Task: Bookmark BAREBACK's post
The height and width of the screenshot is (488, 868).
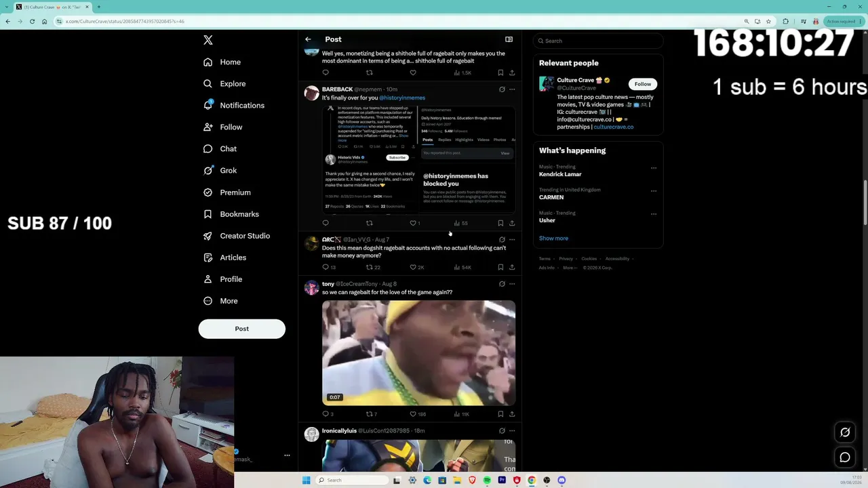Action: pos(500,223)
